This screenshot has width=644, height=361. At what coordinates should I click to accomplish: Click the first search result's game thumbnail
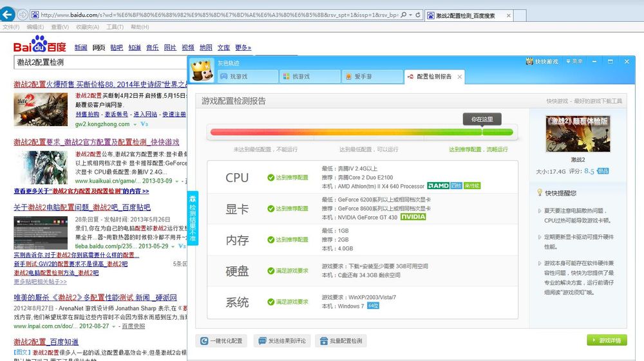coord(41,109)
